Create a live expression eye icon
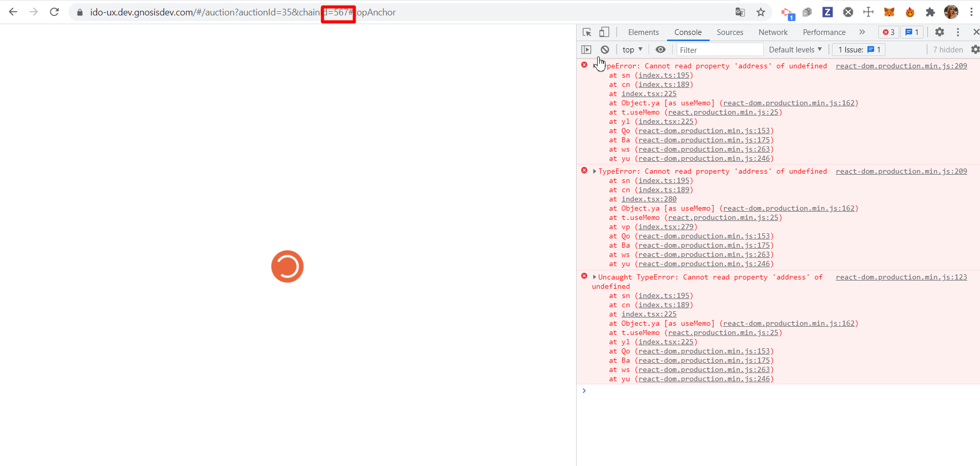The image size is (980, 466). click(660, 49)
